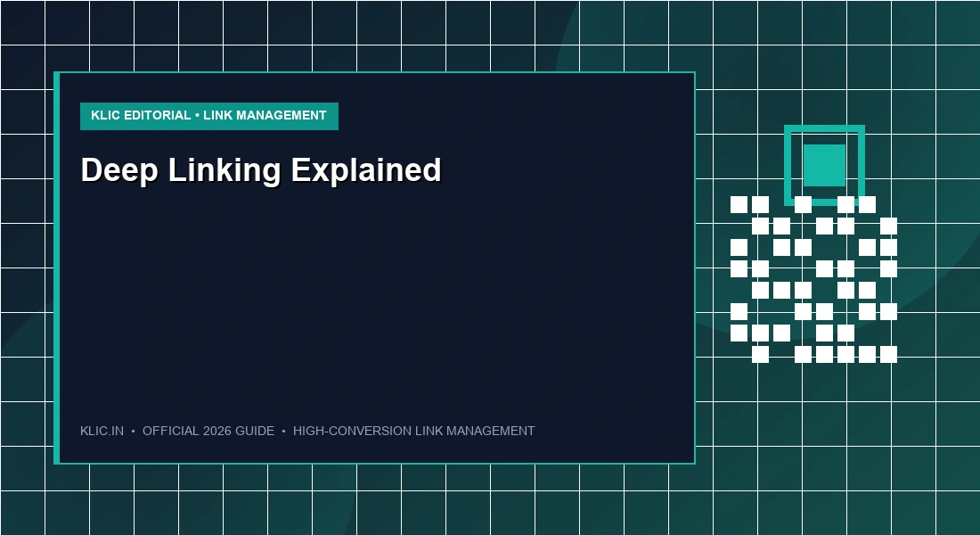
Task: Click the "HIGH-CONVERSION LINK MANAGEMENT" footer text
Action: pyautogui.click(x=413, y=432)
